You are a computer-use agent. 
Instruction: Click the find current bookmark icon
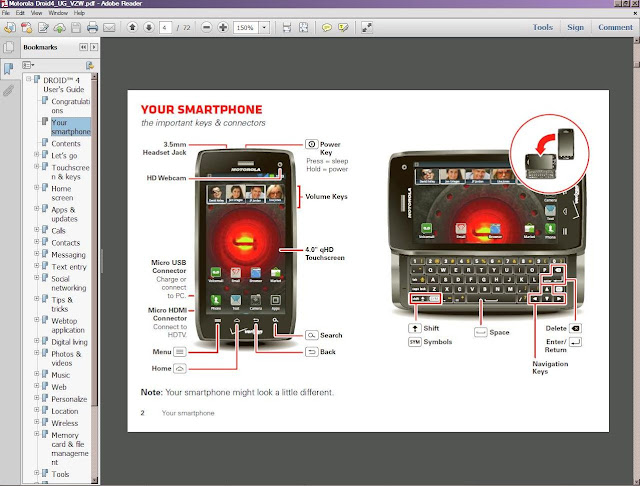pos(90,65)
